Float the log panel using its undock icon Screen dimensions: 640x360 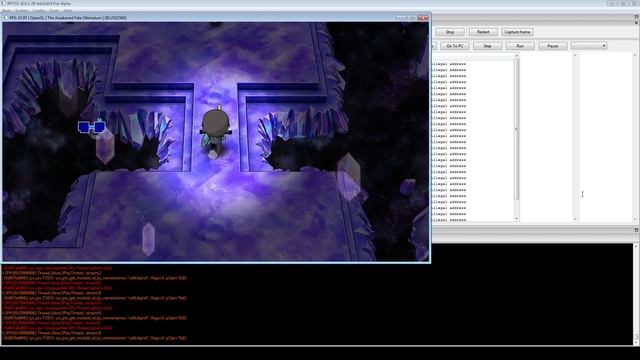click(636, 230)
